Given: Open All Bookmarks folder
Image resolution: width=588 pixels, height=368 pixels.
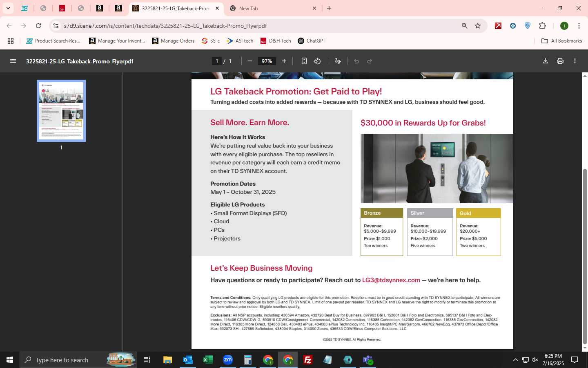Looking at the screenshot, I should pyautogui.click(x=561, y=41).
